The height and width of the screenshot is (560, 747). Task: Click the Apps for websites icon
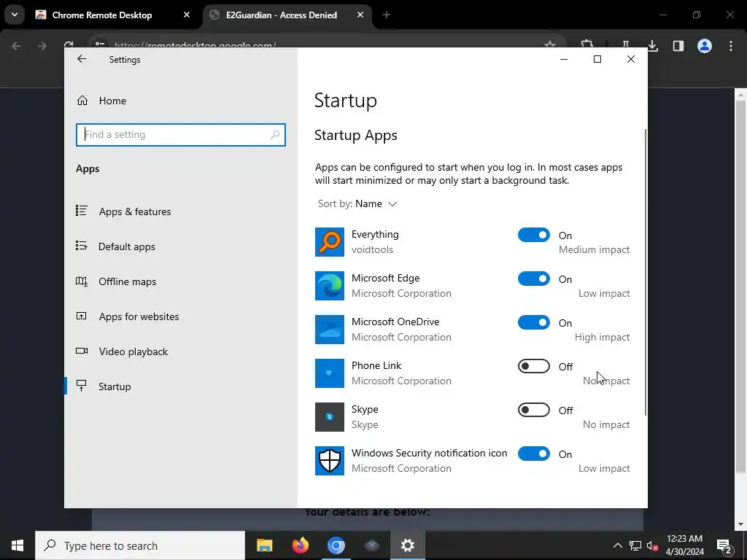pos(82,316)
